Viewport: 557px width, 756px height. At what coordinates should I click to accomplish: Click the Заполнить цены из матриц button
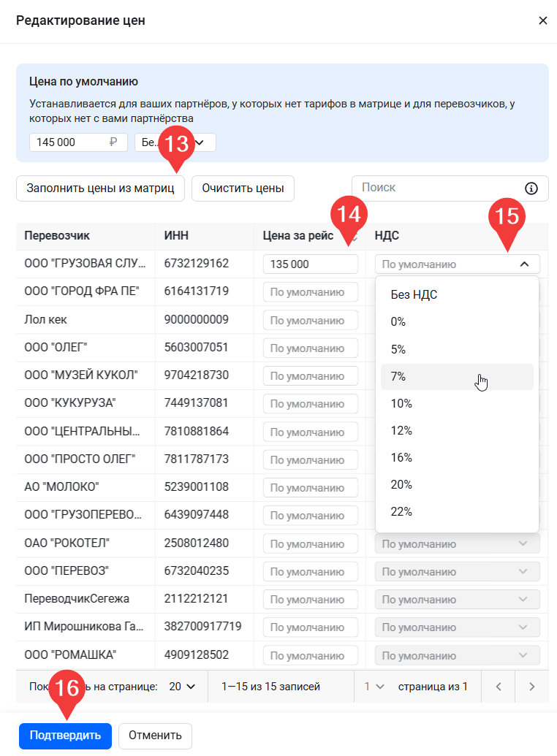(x=100, y=188)
